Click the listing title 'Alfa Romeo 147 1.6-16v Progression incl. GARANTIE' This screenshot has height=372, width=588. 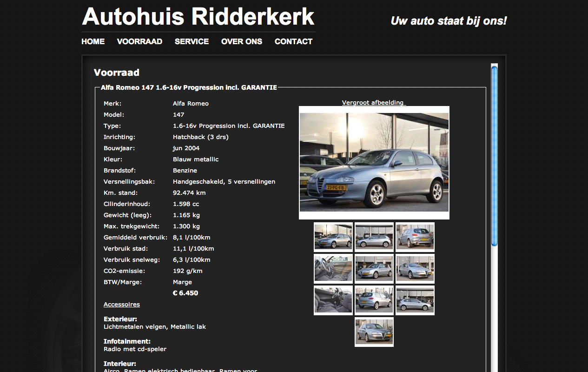189,87
